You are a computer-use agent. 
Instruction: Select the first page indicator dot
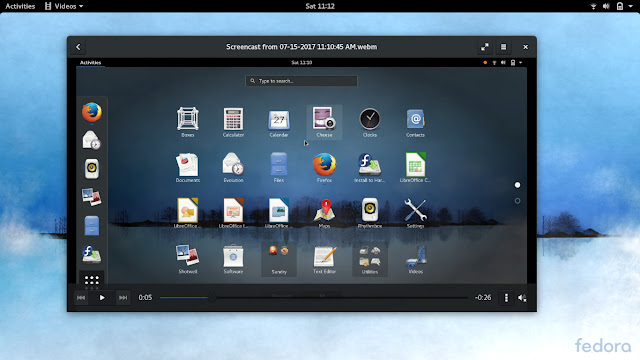[517, 185]
